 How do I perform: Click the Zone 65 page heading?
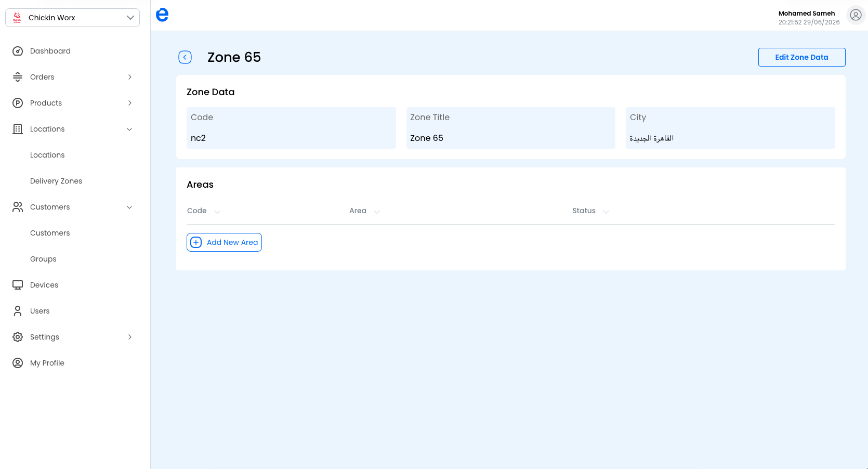(x=234, y=57)
